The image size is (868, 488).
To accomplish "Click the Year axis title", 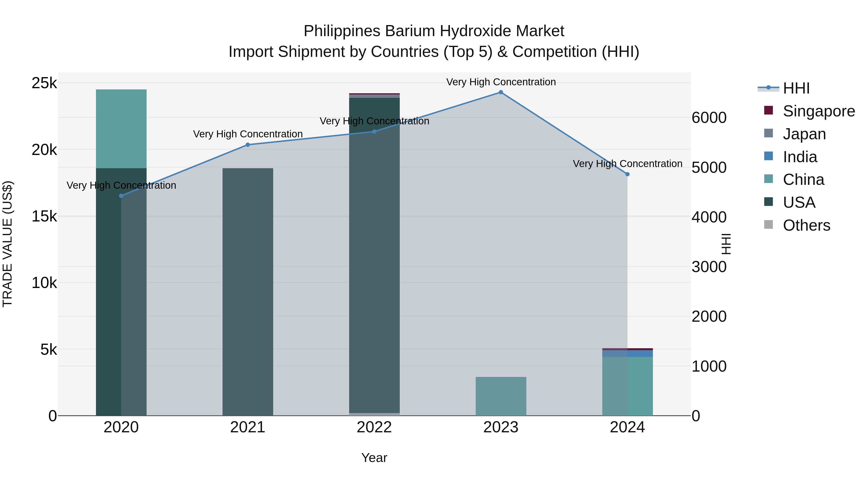I will point(374,458).
